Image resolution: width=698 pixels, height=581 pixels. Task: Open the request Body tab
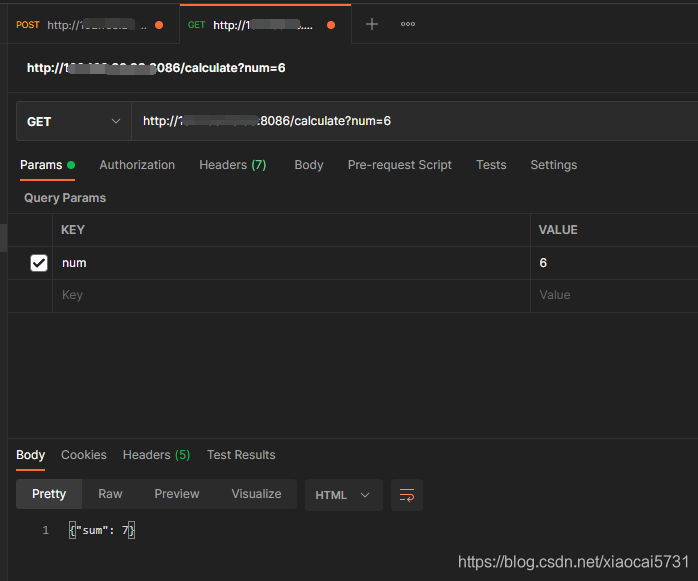[x=309, y=165]
